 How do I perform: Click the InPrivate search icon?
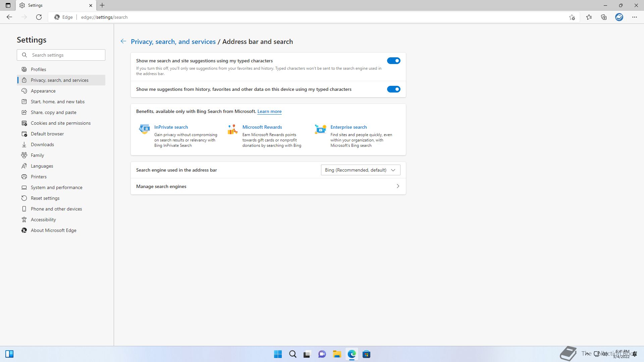[x=145, y=129]
